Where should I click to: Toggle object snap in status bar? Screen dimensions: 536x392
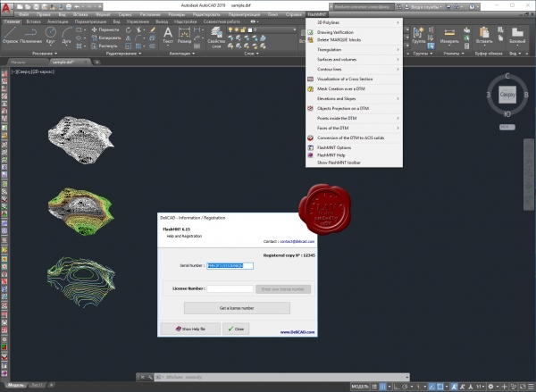pyautogui.click(x=440, y=387)
